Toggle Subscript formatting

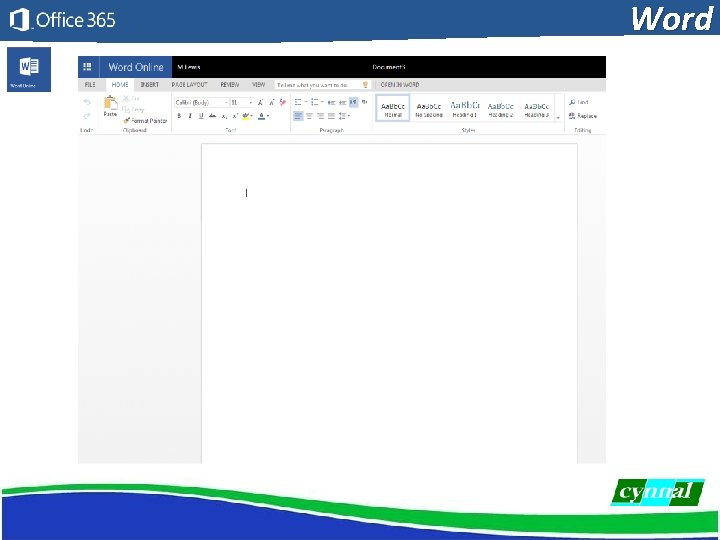[224, 116]
